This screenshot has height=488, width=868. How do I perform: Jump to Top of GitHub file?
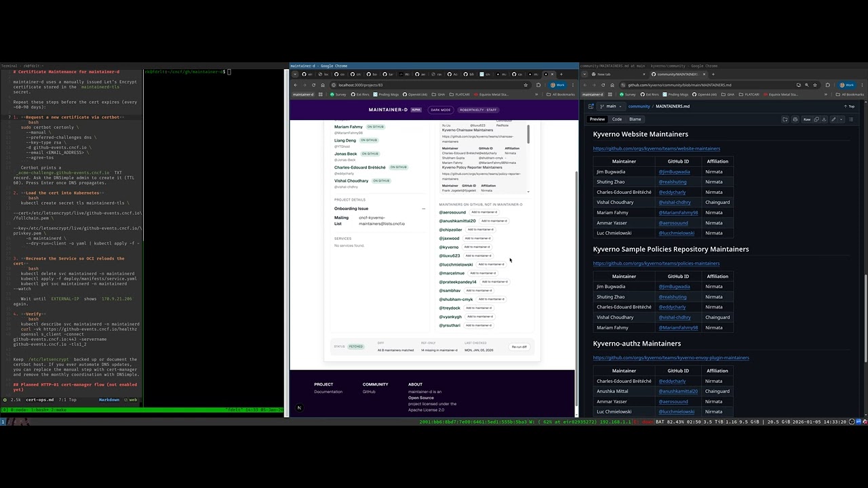849,106
